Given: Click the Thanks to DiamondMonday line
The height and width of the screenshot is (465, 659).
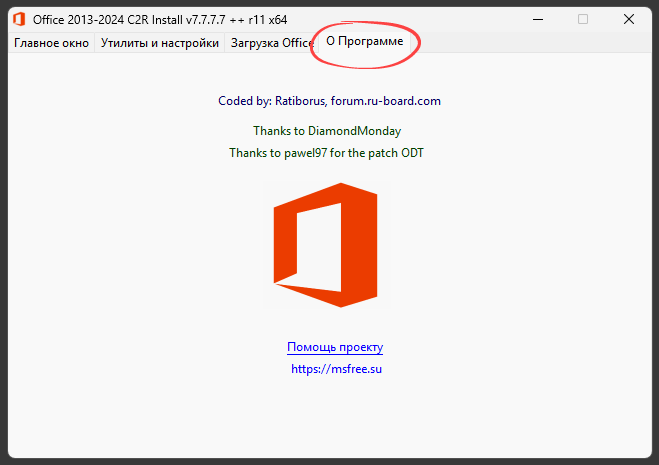Looking at the screenshot, I should [x=327, y=130].
